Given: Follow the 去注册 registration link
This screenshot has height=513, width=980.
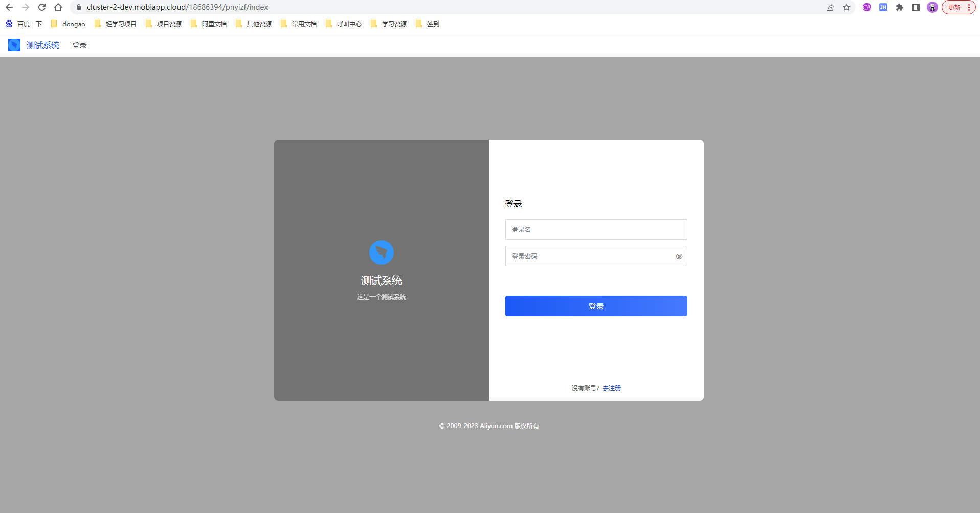Looking at the screenshot, I should (x=612, y=388).
